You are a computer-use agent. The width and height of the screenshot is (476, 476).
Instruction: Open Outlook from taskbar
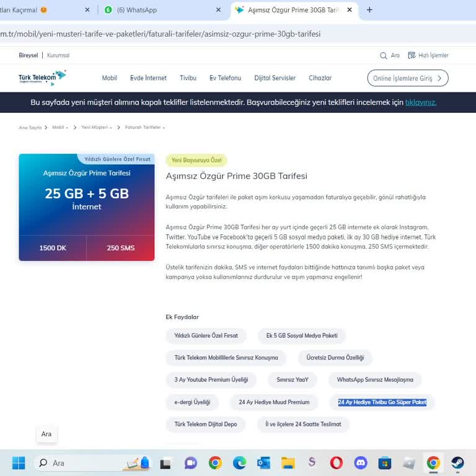click(263, 463)
